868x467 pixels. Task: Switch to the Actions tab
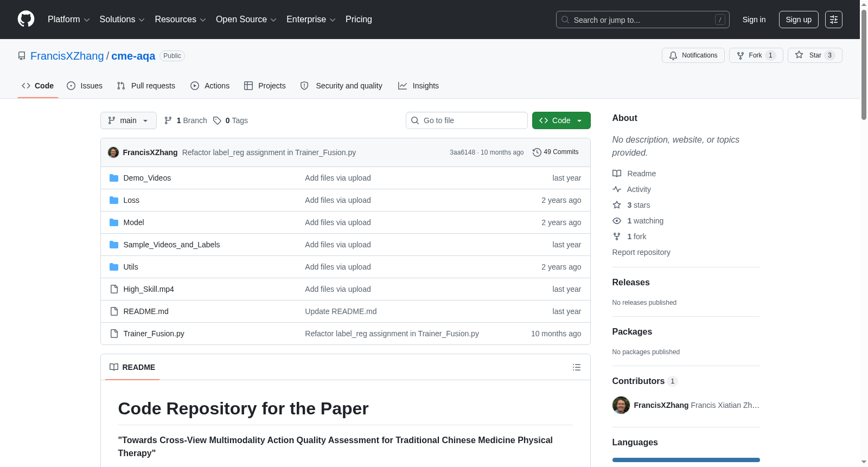(210, 86)
